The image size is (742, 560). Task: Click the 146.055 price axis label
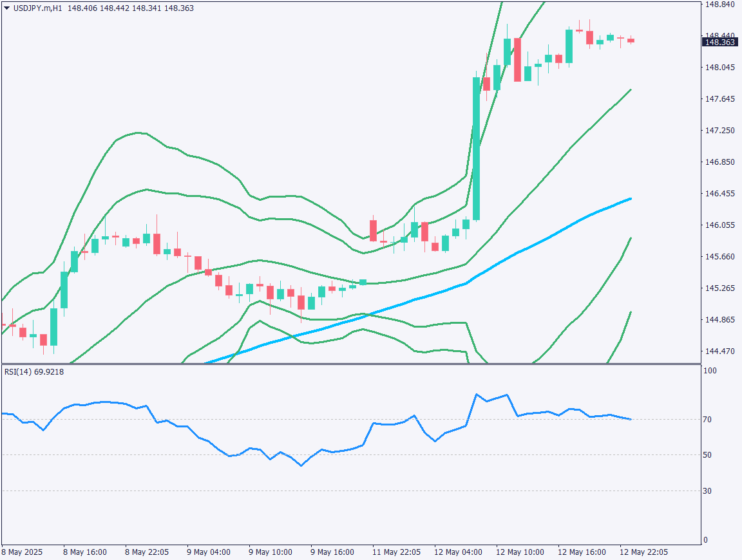click(x=720, y=225)
